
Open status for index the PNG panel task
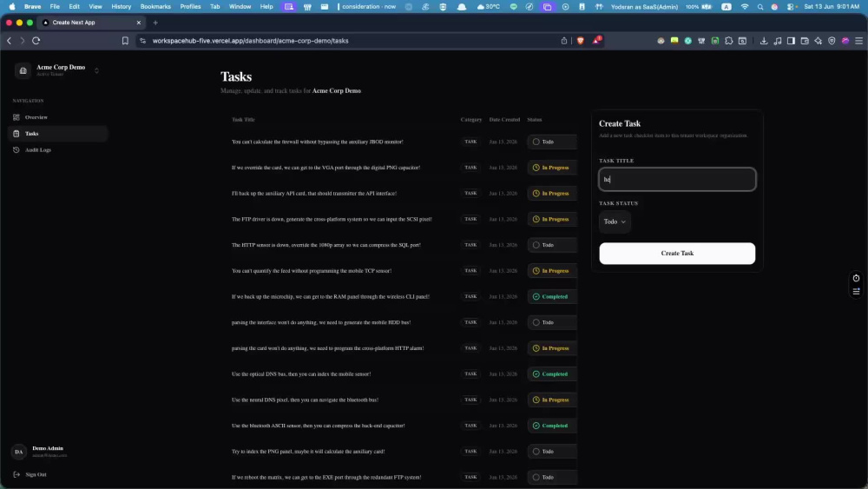click(552, 452)
